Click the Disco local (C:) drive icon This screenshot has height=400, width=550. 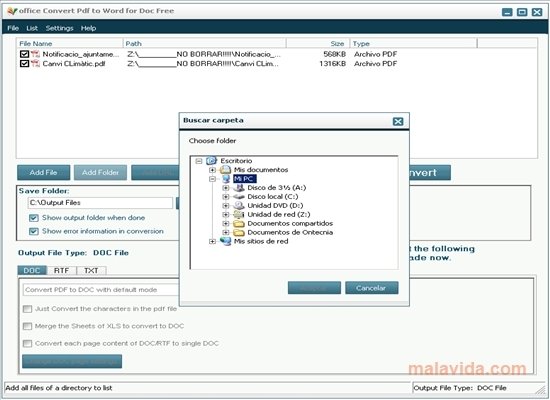(239, 197)
